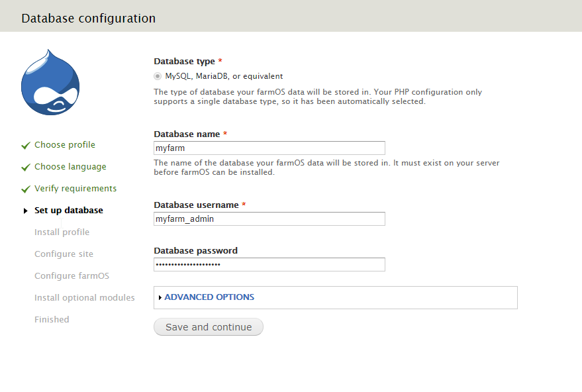Expand the Advanced Options section
Image resolution: width=582 pixels, height=392 pixels.
209,297
